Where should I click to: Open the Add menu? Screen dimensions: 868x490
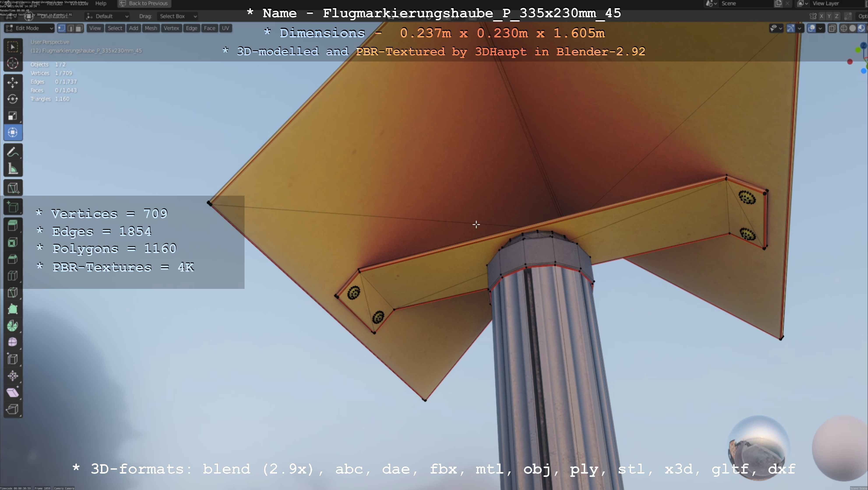(x=134, y=28)
